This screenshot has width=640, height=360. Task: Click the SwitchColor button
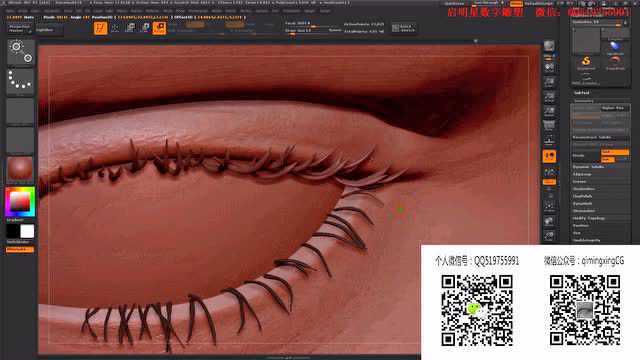click(x=18, y=242)
